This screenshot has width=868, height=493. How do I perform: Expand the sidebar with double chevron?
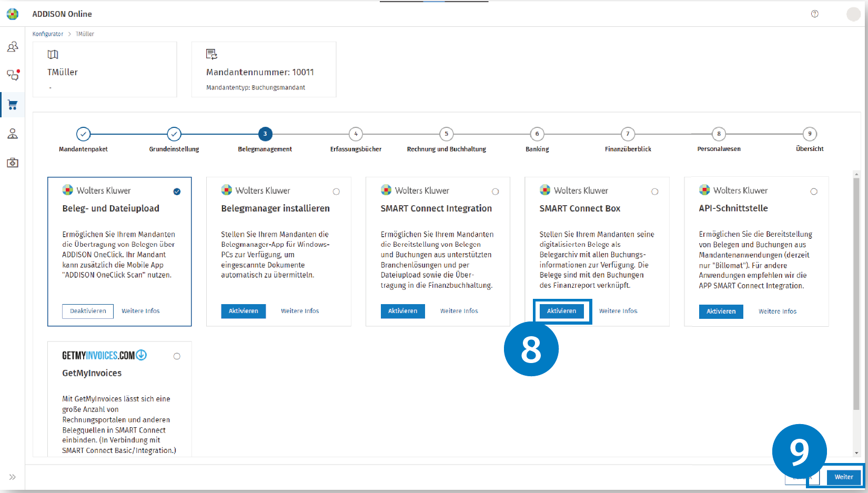tap(13, 477)
